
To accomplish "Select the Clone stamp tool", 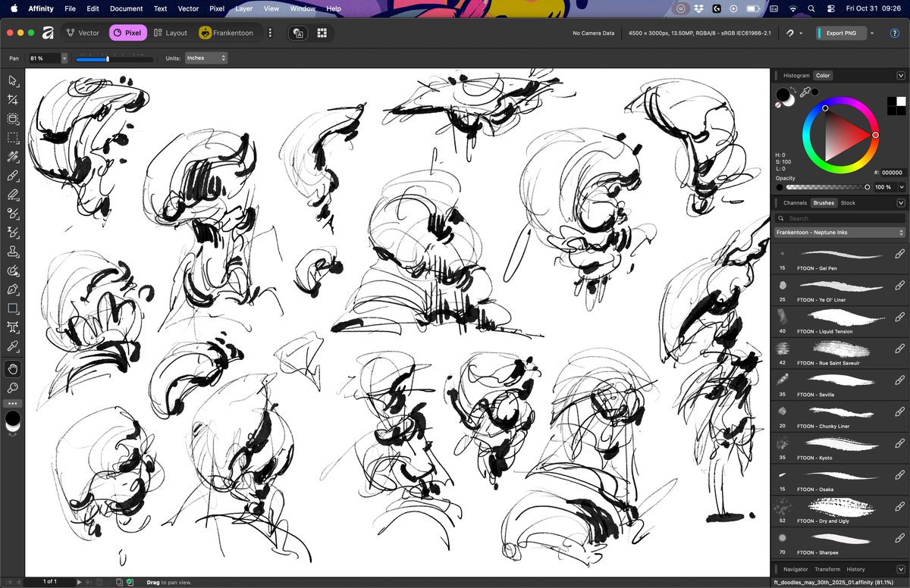I will (x=13, y=252).
